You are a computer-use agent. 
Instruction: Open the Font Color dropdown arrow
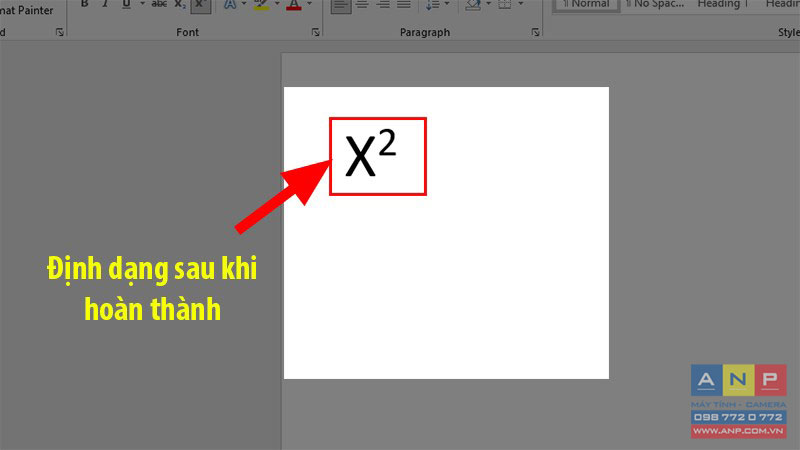click(x=309, y=4)
